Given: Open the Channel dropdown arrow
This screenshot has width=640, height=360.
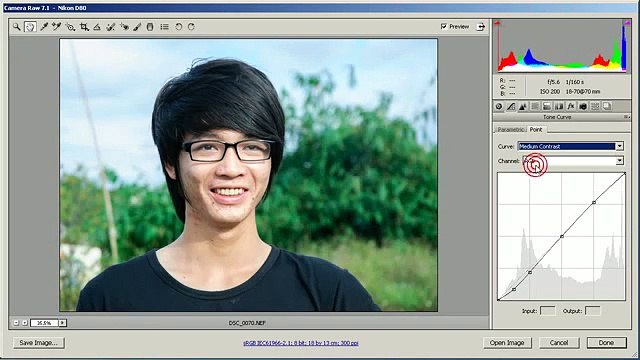Looking at the screenshot, I should point(620,161).
